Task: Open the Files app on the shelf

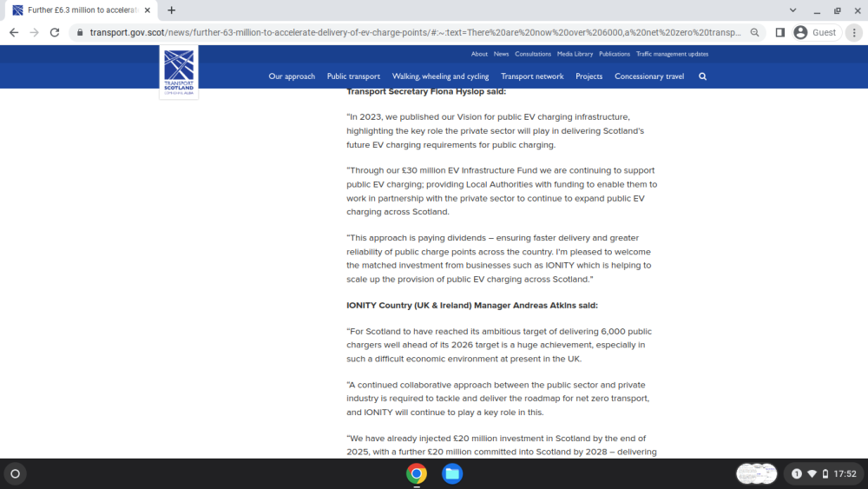Action: [452, 474]
